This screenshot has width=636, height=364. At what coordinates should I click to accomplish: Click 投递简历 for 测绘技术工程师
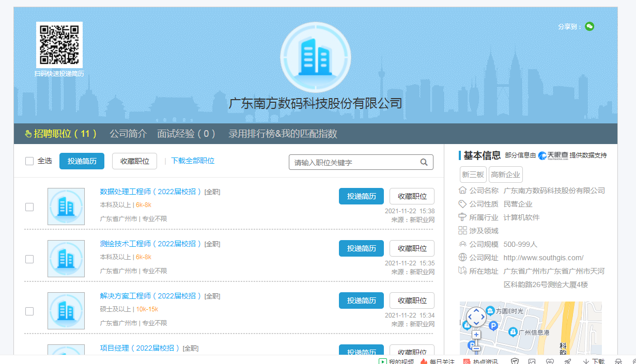361,248
